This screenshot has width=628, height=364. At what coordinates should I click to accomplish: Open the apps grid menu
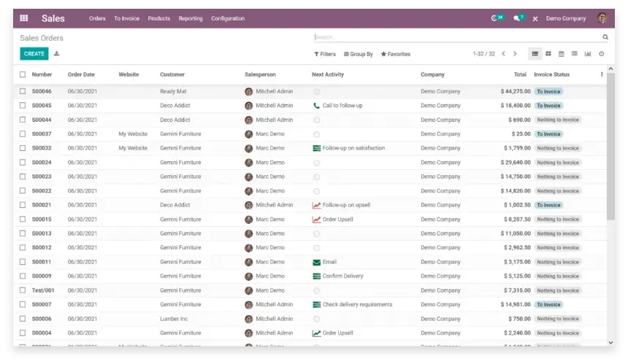23,18
